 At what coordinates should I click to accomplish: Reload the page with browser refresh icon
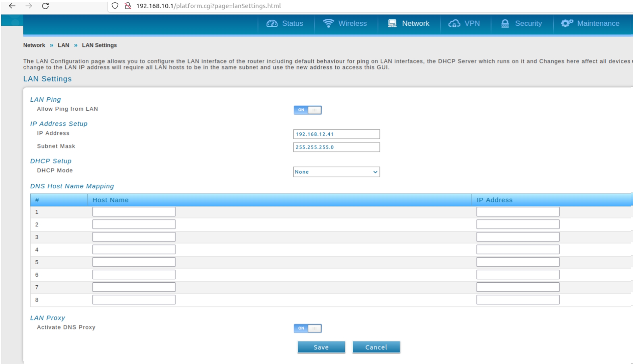[45, 6]
